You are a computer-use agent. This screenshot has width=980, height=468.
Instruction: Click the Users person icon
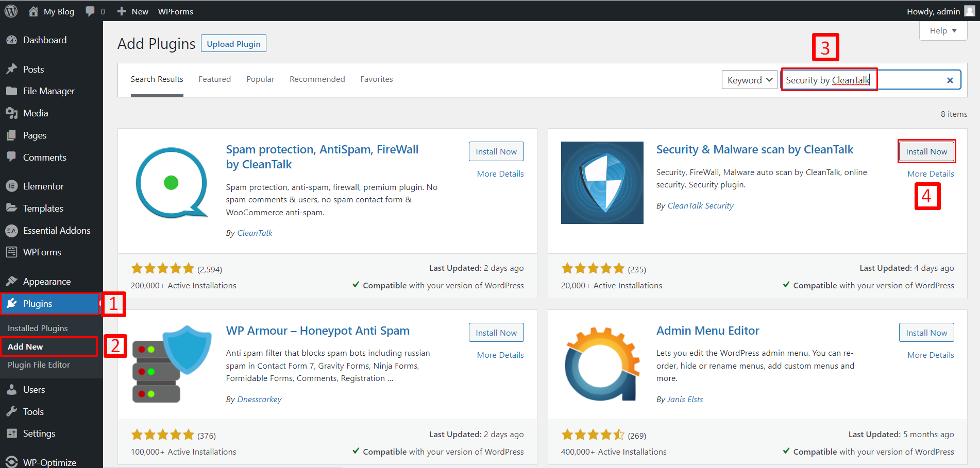[x=11, y=390]
